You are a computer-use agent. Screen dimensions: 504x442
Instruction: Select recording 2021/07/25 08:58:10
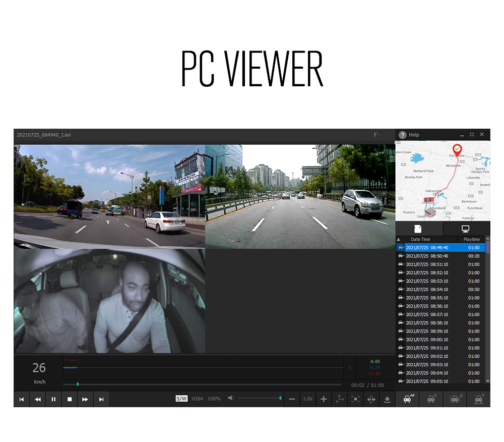click(440, 323)
